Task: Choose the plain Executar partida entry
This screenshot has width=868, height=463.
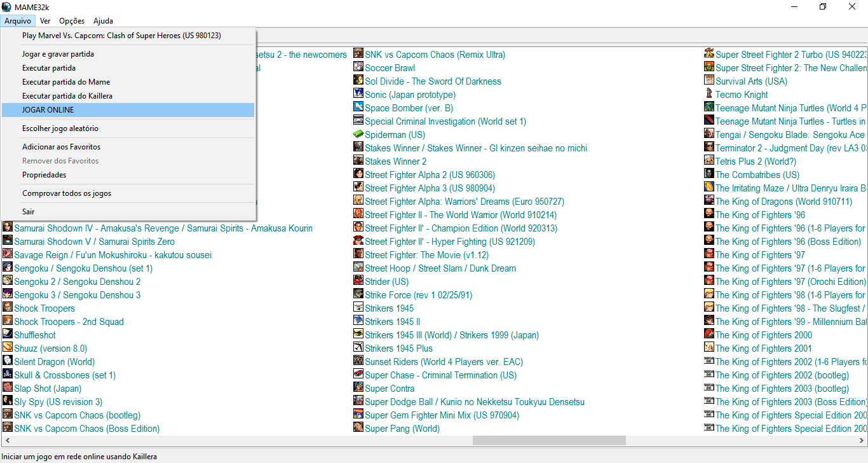Action: pyautogui.click(x=128, y=68)
